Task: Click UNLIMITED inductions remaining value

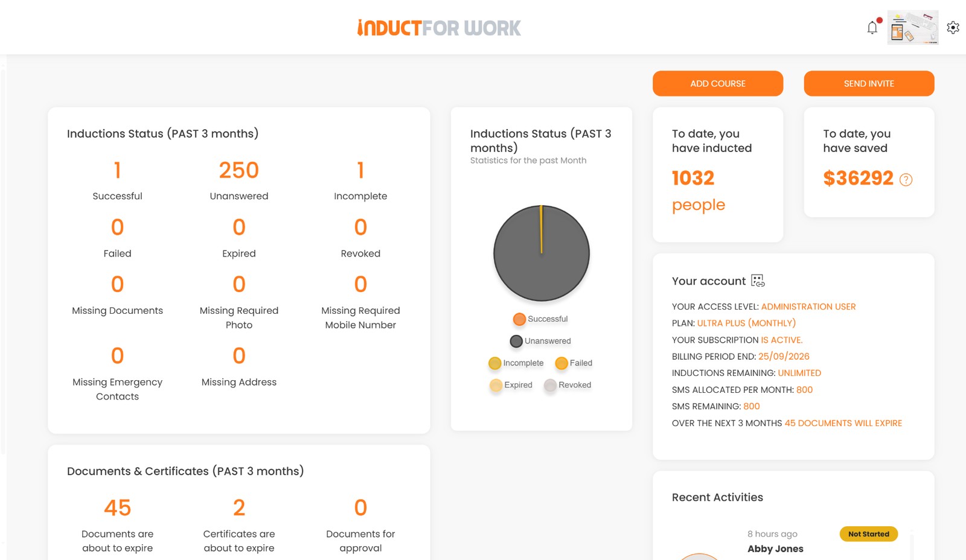Action: (x=799, y=374)
